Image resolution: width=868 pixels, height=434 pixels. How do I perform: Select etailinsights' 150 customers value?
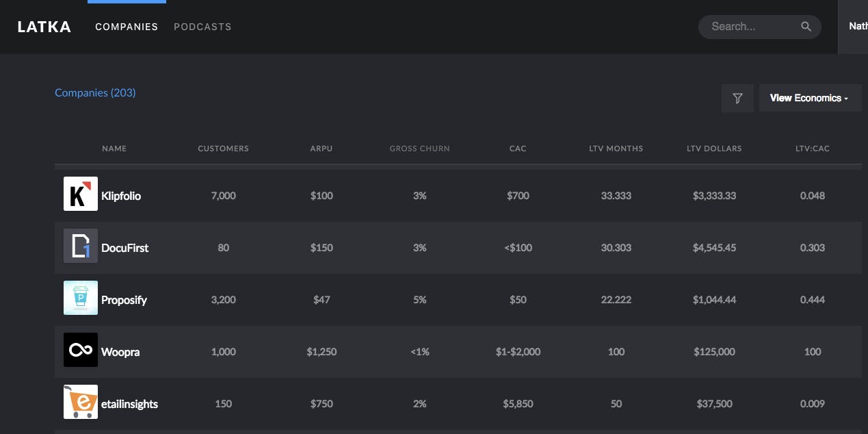[224, 404]
